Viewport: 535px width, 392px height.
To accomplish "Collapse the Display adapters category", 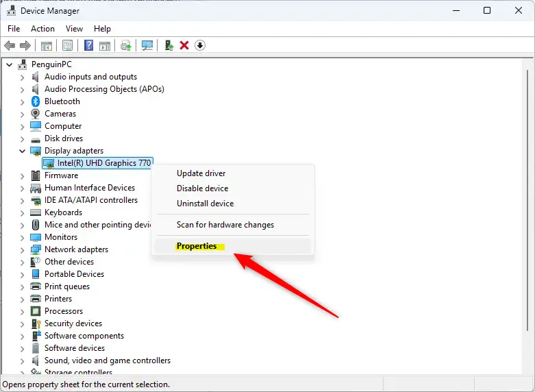I will (22, 151).
